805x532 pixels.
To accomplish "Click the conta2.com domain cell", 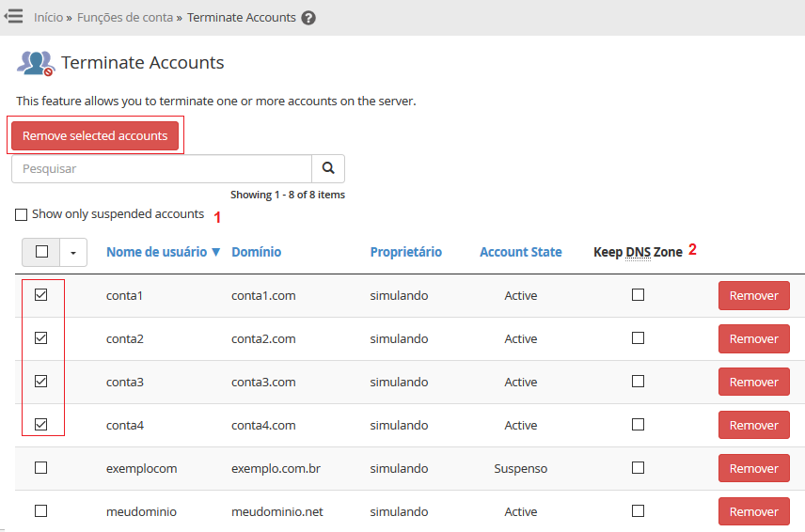I will point(263,339).
